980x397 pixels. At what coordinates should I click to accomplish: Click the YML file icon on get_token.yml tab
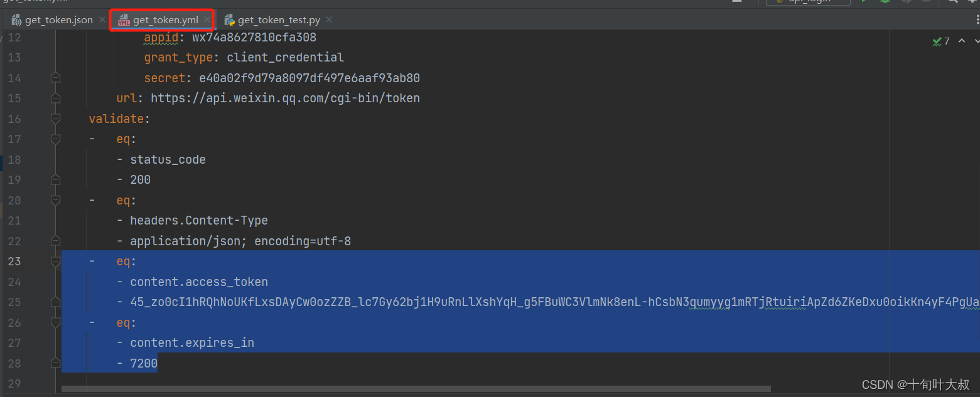[x=124, y=20]
